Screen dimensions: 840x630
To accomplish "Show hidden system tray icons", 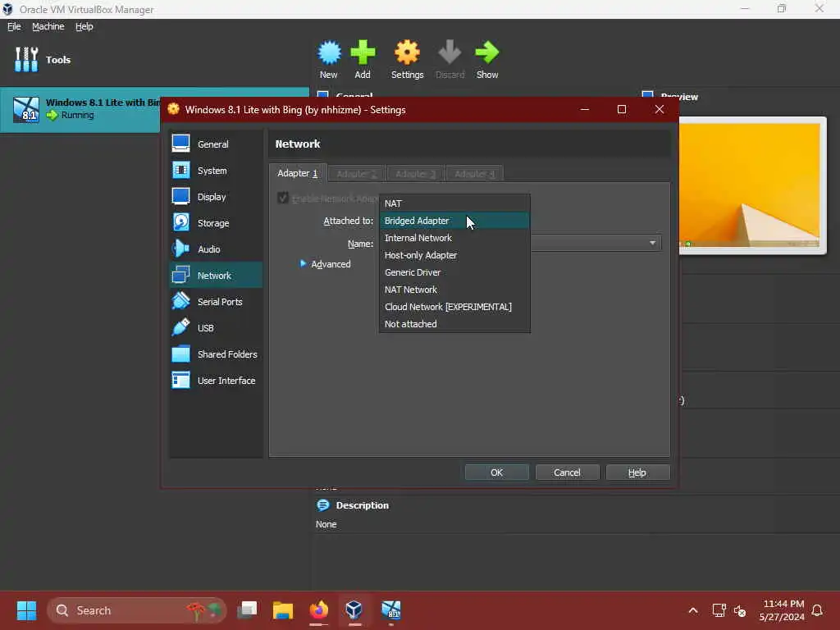I will [692, 610].
